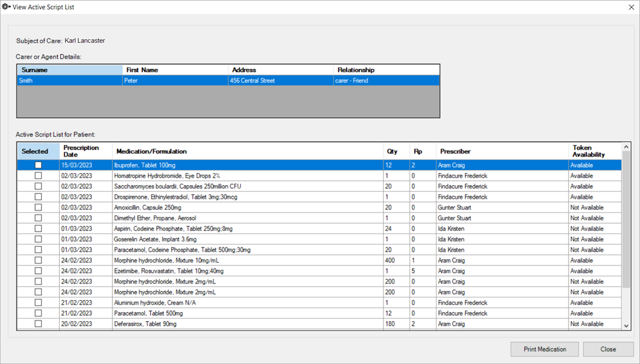Click the vertical scrollbar thumb of script list
Viewport: 640px width, 364px height.
626,219
